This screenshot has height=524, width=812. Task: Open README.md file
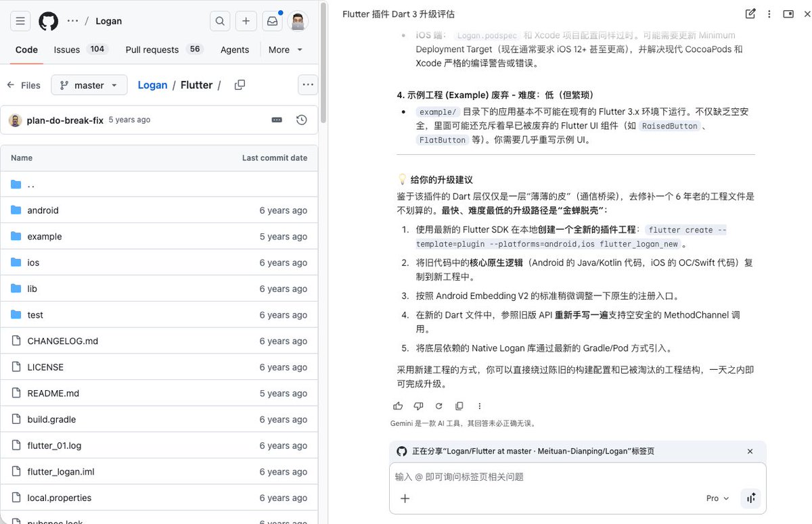click(53, 394)
